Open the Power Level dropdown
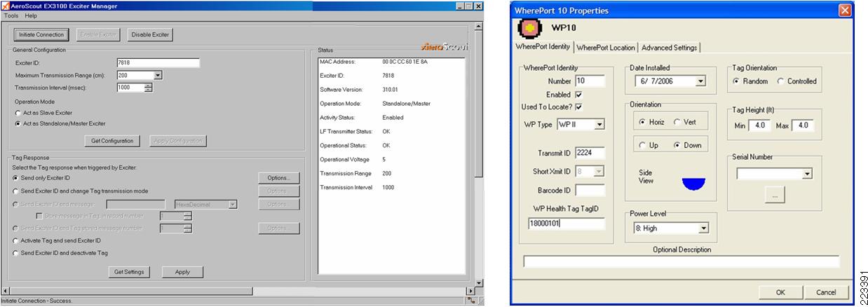Image resolution: width=868 pixels, height=307 pixels. [703, 228]
